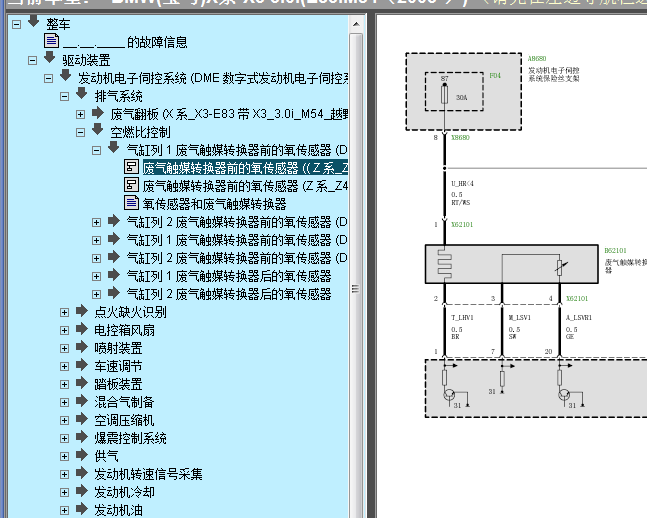Click the document icon beside 的故障信息
This screenshot has height=518, width=647.
[x=52, y=42]
